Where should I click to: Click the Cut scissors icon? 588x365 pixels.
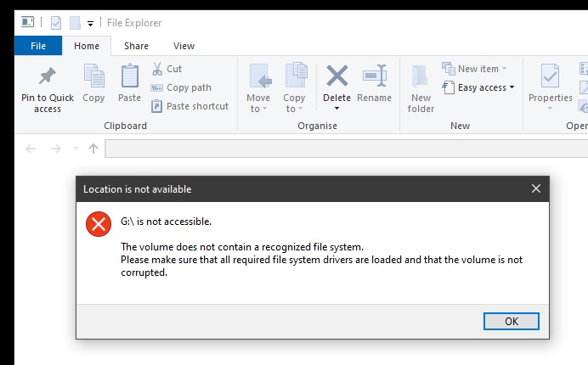click(157, 69)
